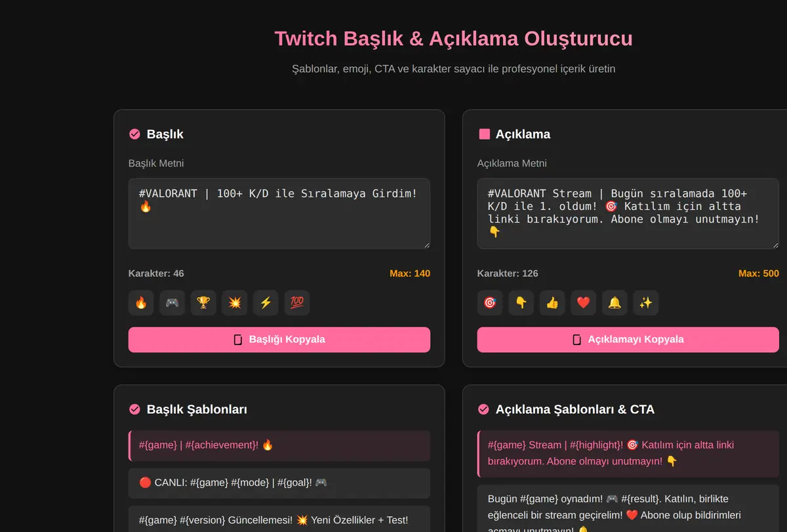
Task: Click 'Karakter: 46' counter text
Action: [x=156, y=274]
